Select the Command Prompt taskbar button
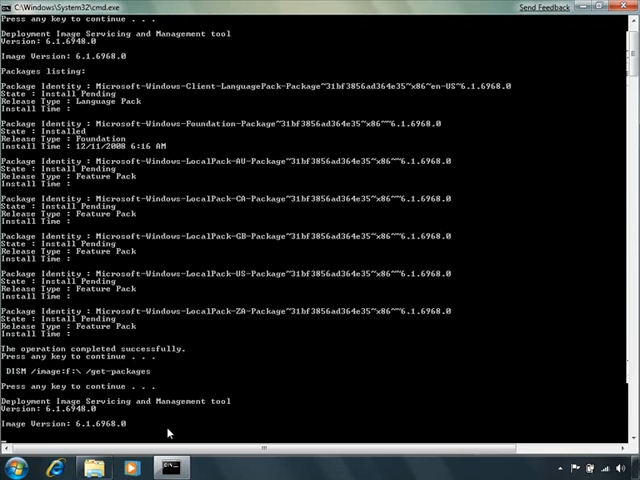Viewport: 640px width, 480px height. tap(171, 468)
